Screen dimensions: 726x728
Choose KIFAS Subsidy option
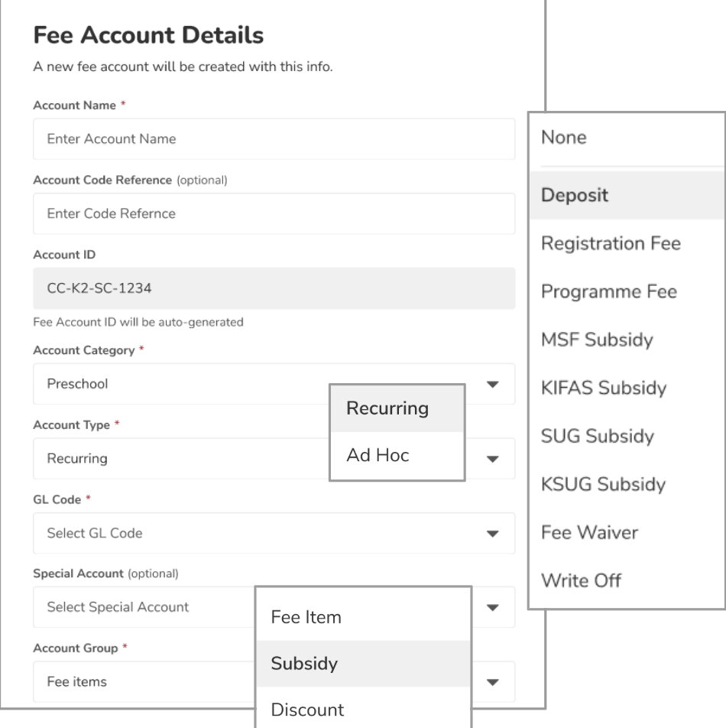click(x=626, y=388)
